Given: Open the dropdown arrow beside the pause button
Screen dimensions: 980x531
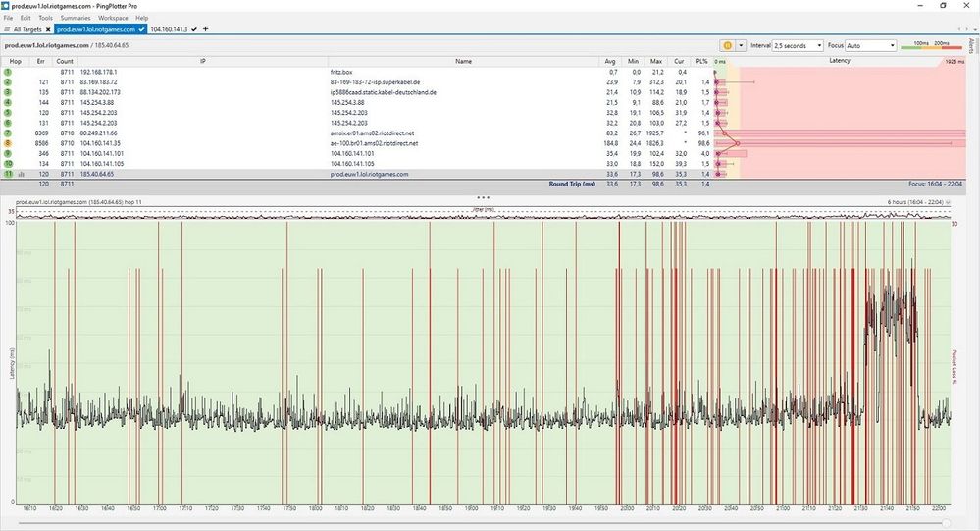Looking at the screenshot, I should tap(741, 45).
